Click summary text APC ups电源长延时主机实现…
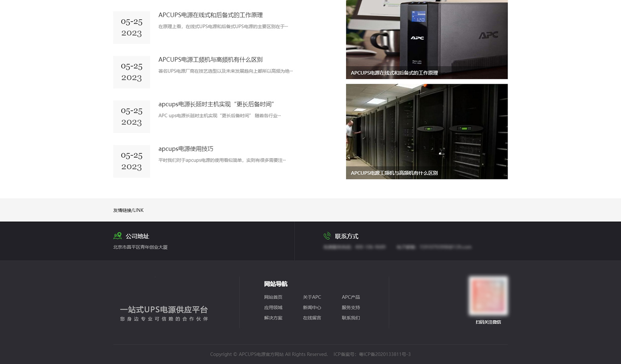This screenshot has height=364, width=621. [220, 116]
